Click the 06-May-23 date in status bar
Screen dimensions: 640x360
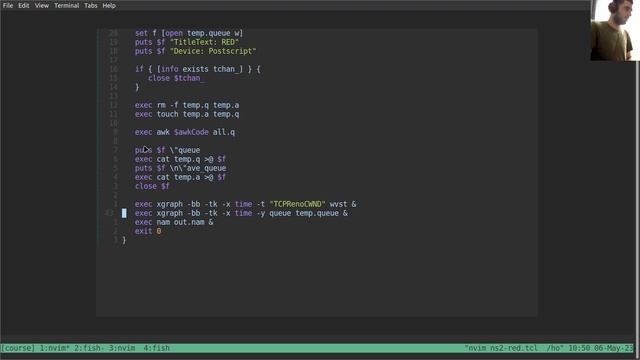pyautogui.click(x=613, y=348)
